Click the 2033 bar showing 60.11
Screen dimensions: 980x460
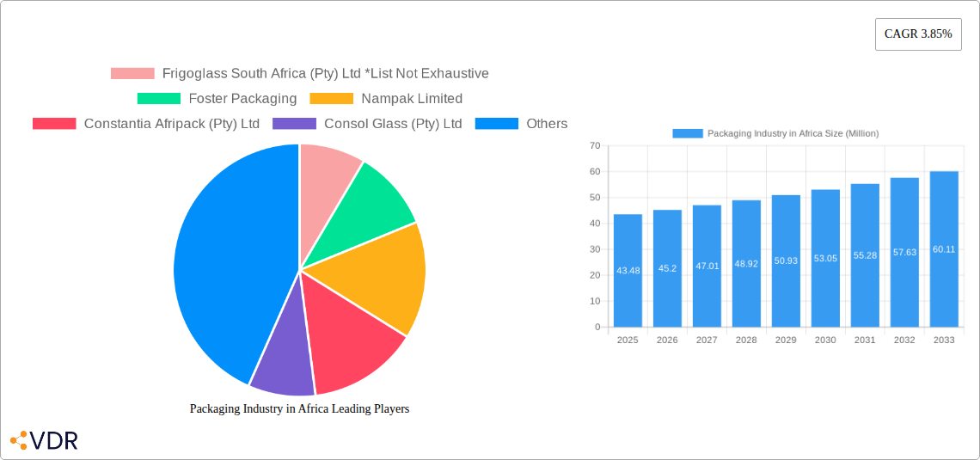[x=945, y=249]
